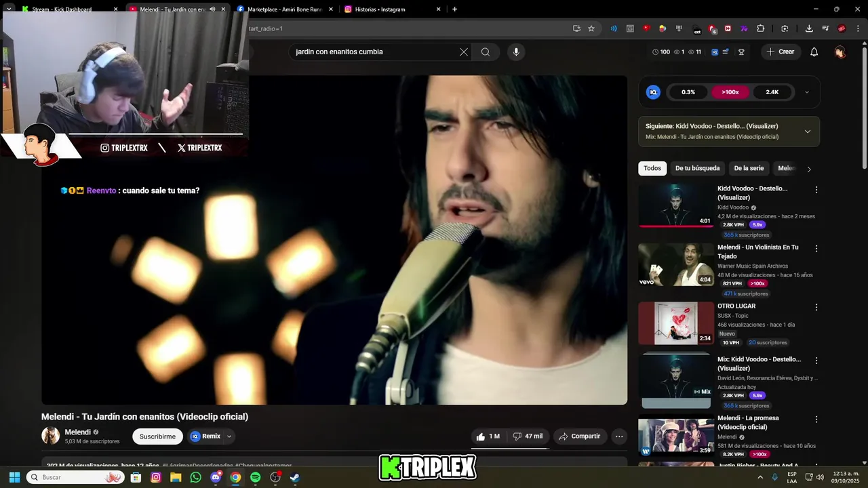
Task: Click the Remix button
Action: click(205, 436)
